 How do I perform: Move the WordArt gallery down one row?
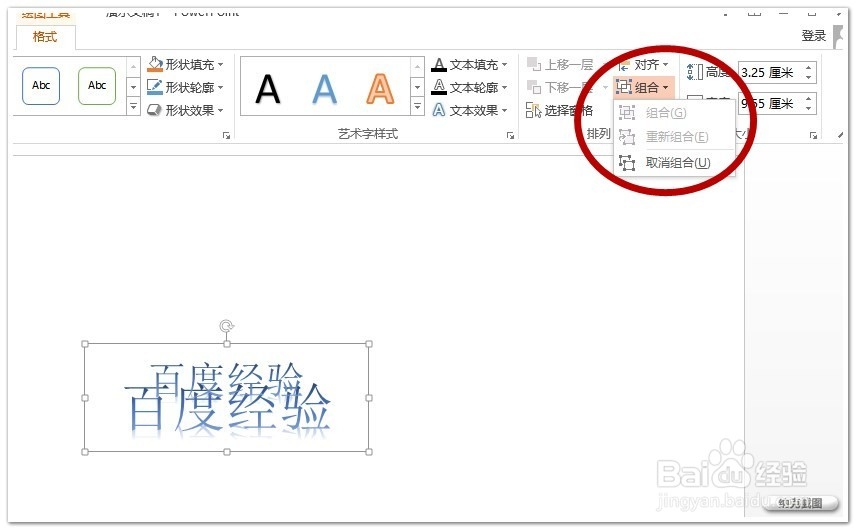[417, 87]
